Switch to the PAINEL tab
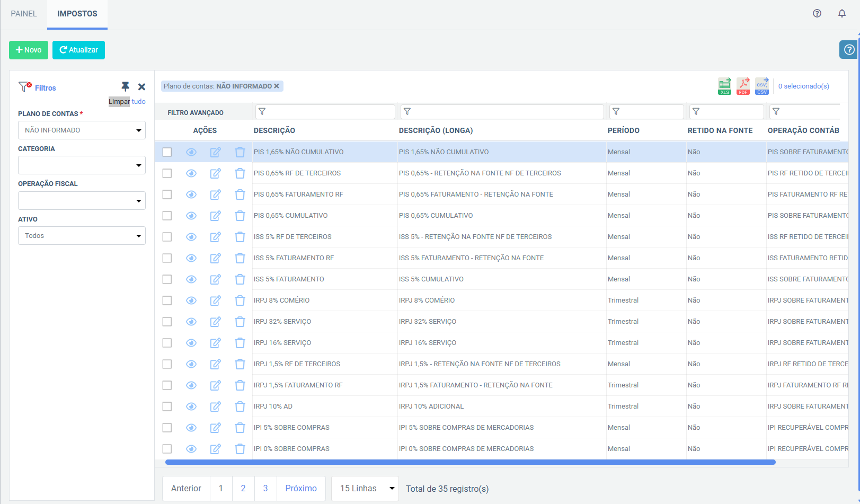860x504 pixels. pos(24,14)
